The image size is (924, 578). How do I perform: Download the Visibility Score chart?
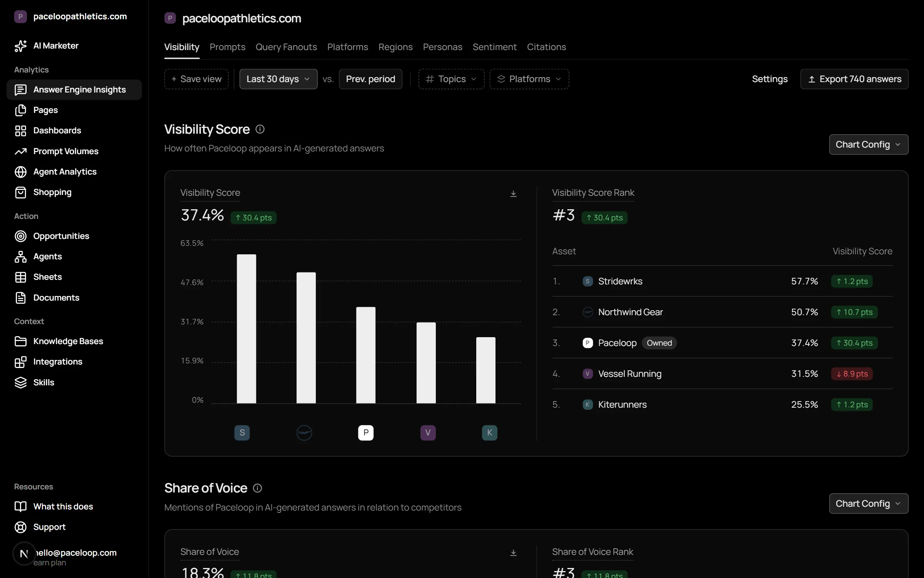point(513,193)
